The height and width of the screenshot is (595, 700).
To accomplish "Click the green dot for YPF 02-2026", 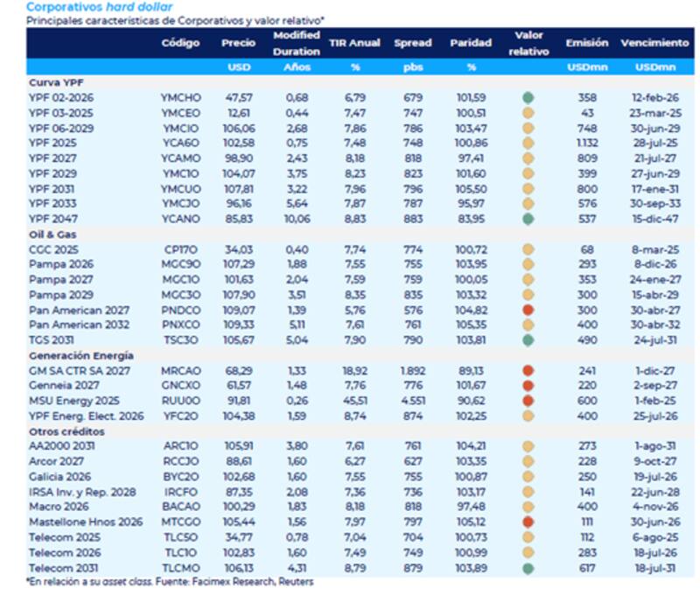I will (528, 98).
